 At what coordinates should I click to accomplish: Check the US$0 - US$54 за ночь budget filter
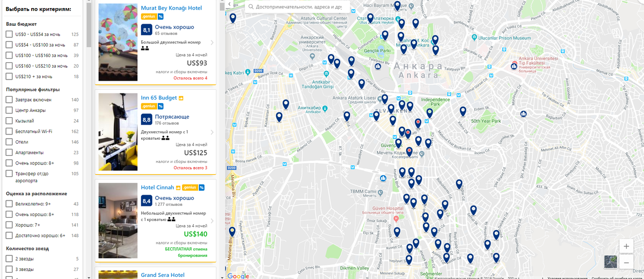[x=9, y=34]
